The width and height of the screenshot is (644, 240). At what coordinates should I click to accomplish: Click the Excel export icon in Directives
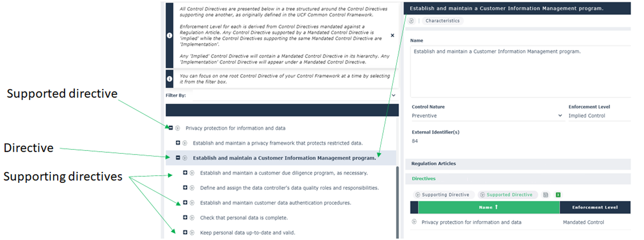click(558, 195)
